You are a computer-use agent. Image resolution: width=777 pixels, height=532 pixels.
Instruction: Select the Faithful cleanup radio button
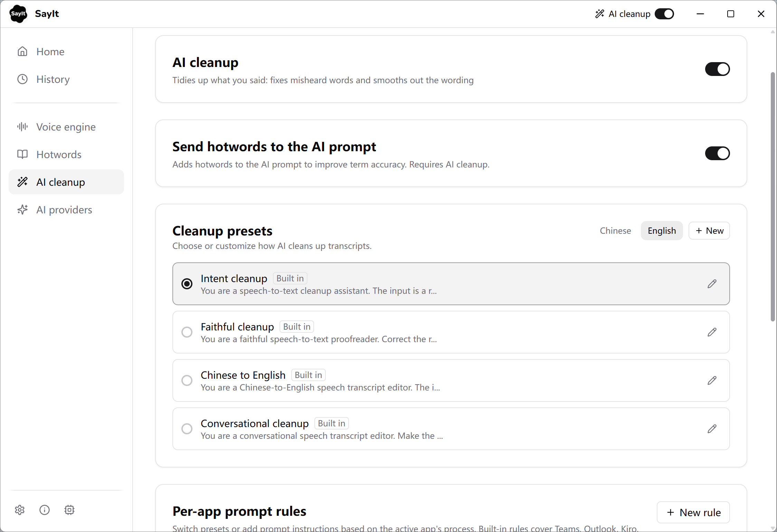coord(187,332)
